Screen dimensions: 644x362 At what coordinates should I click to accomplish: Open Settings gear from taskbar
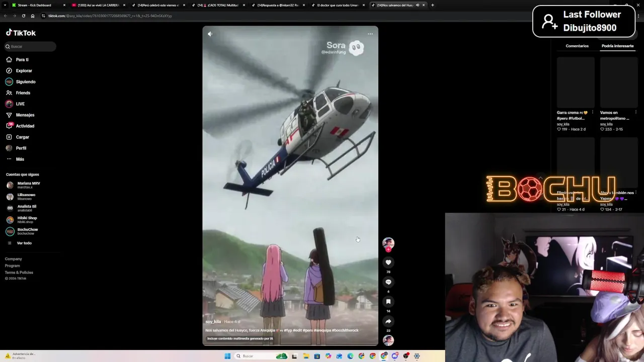pyautogui.click(x=417, y=356)
